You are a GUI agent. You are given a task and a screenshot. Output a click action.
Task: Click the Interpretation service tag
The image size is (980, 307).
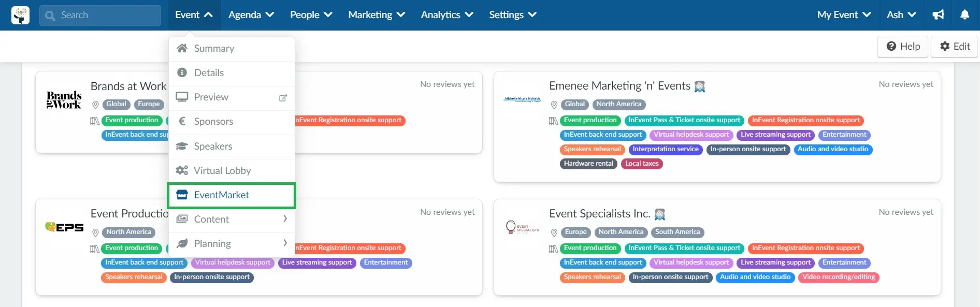pyautogui.click(x=666, y=149)
